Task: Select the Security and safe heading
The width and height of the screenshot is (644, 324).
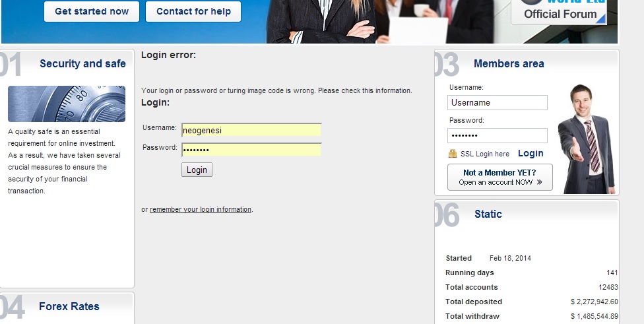Action: coord(82,64)
